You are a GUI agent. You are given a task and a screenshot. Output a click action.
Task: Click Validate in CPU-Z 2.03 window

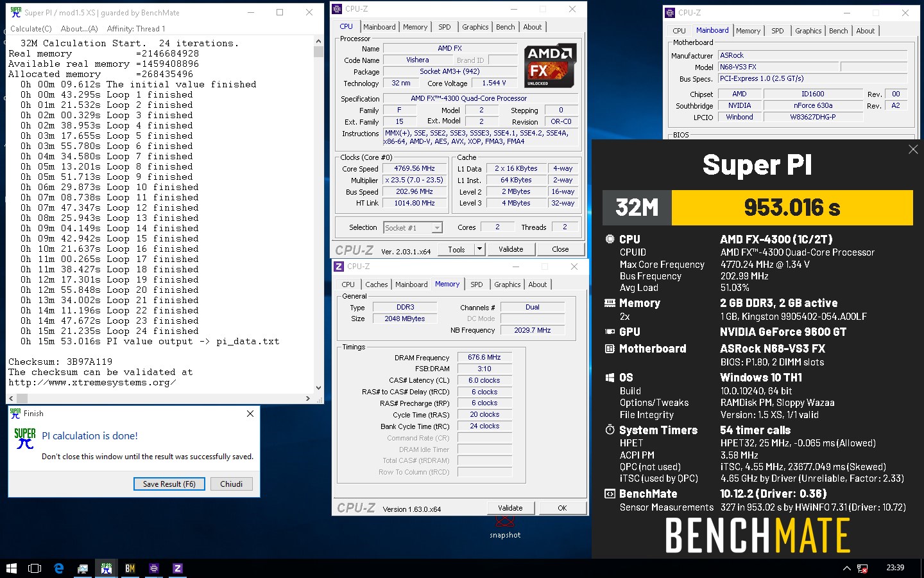511,249
